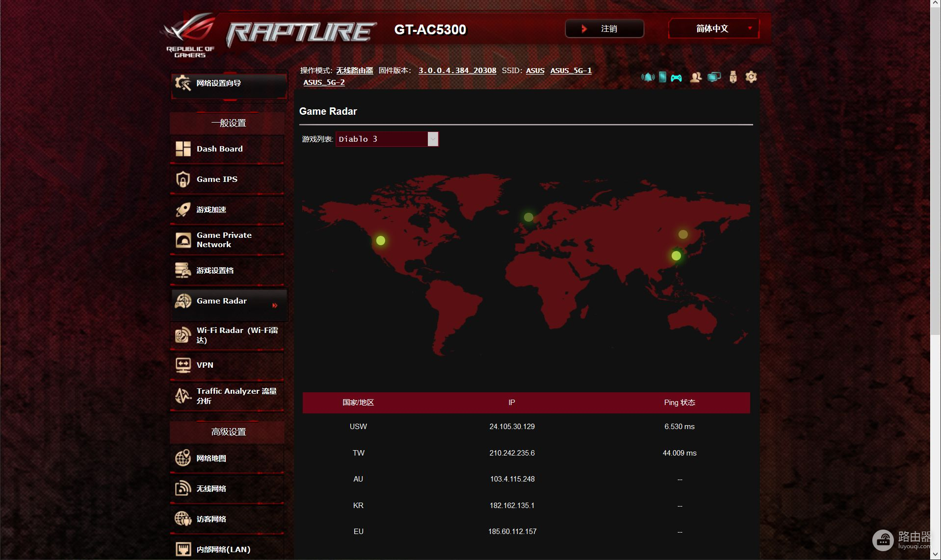Open the 游戏加速 menu item
Viewport: 941px width, 560px height.
coord(227,210)
